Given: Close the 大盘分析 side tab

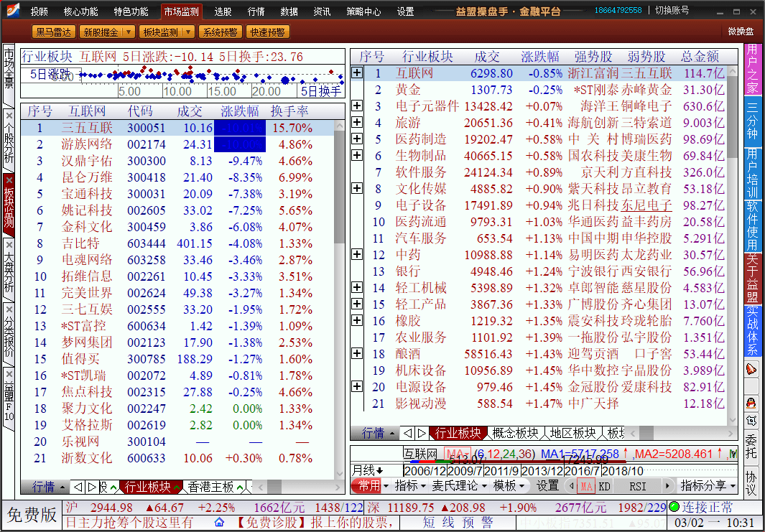Looking at the screenshot, I should (9, 245).
